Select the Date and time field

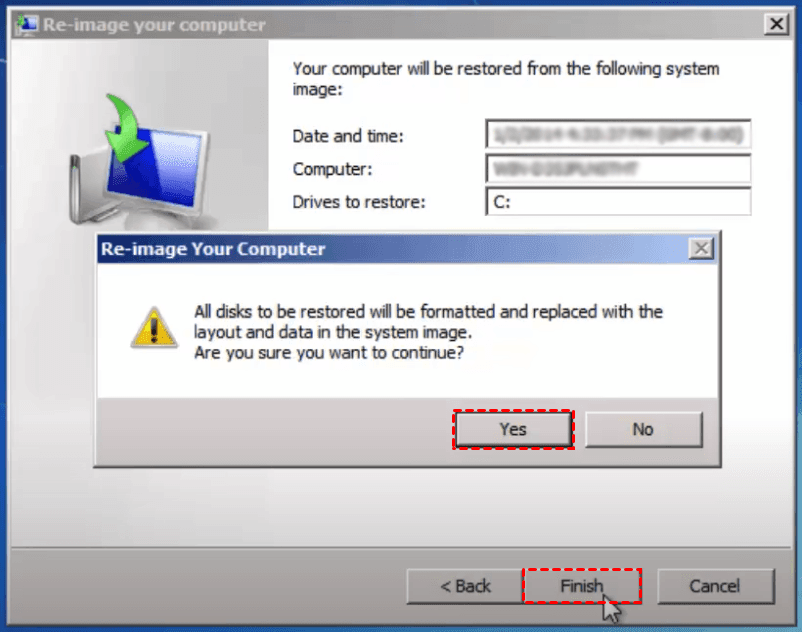pos(618,134)
